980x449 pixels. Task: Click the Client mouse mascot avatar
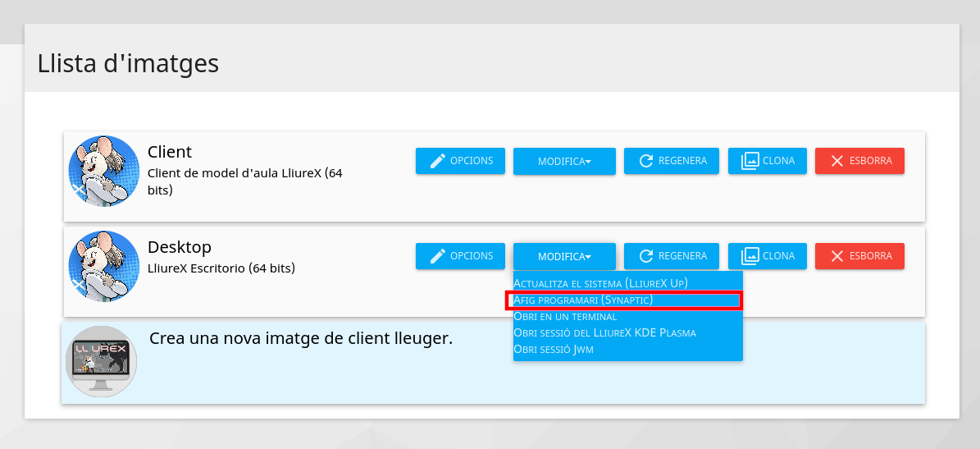(x=103, y=172)
